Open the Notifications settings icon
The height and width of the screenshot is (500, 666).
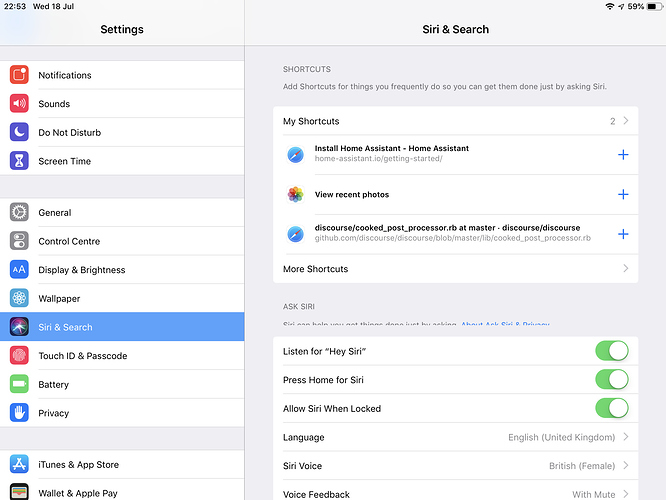click(19, 75)
